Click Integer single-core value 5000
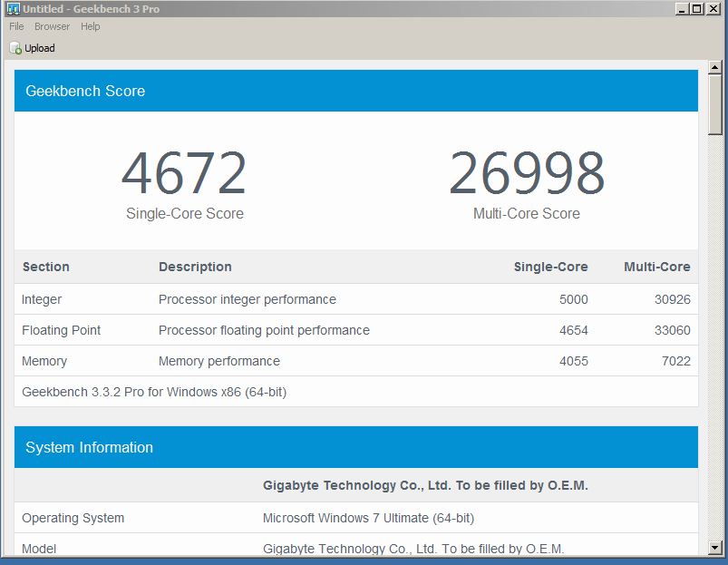Image resolution: width=728 pixels, height=565 pixels. point(573,299)
